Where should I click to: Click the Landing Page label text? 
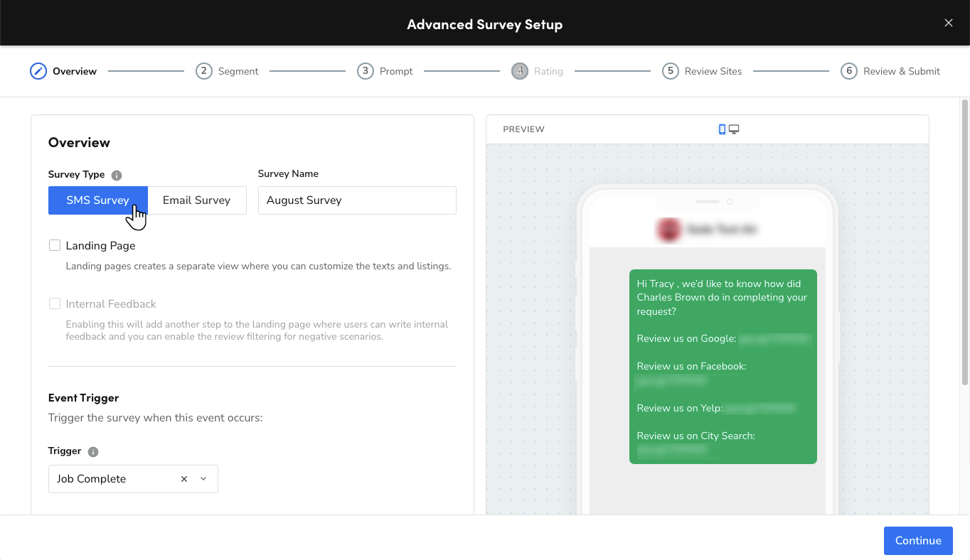(100, 246)
